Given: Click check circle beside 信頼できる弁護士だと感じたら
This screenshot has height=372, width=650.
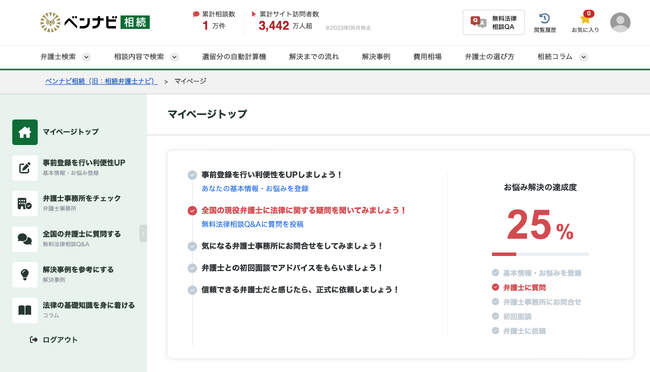Looking at the screenshot, I should click(x=192, y=290).
